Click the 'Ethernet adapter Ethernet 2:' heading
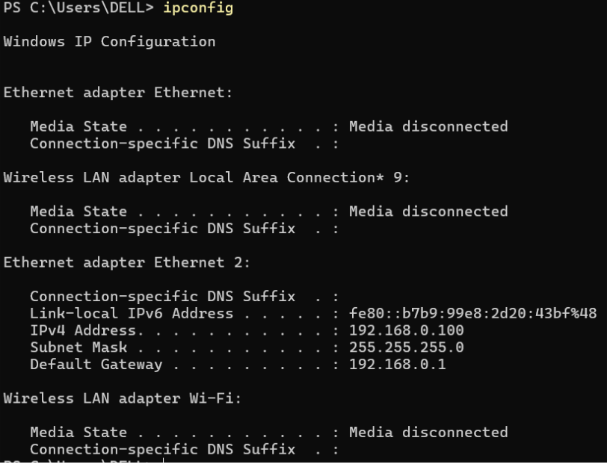The image size is (607, 463). coord(126,262)
